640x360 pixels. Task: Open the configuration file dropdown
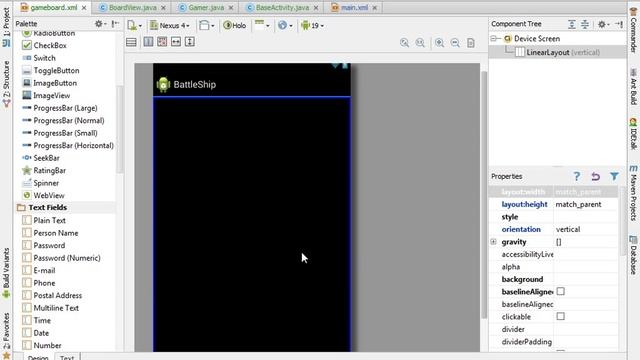coord(134,25)
